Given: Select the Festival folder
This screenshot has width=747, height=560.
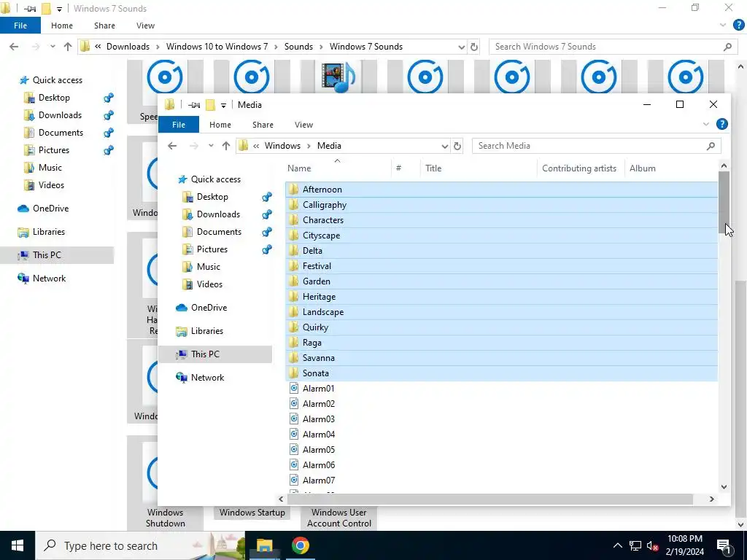Looking at the screenshot, I should (501, 265).
